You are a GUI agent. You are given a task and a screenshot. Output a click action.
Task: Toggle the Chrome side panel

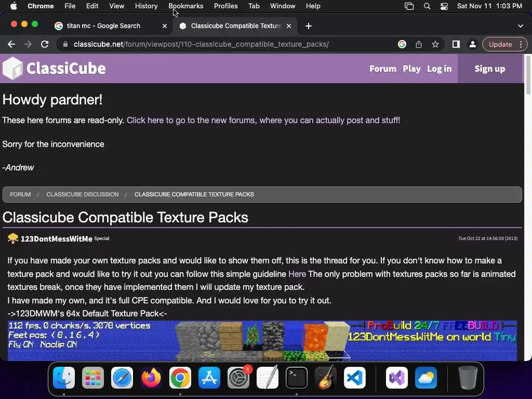tap(456, 44)
